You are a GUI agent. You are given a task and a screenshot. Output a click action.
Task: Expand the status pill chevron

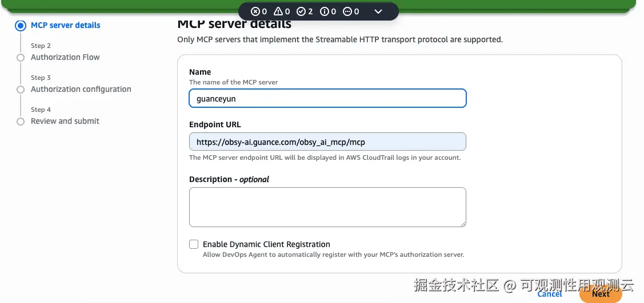pyautogui.click(x=378, y=11)
